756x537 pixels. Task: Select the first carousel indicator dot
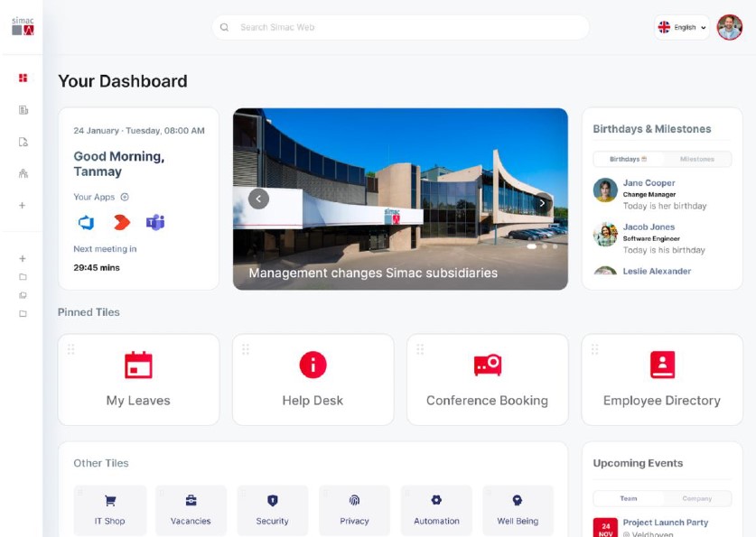point(532,246)
